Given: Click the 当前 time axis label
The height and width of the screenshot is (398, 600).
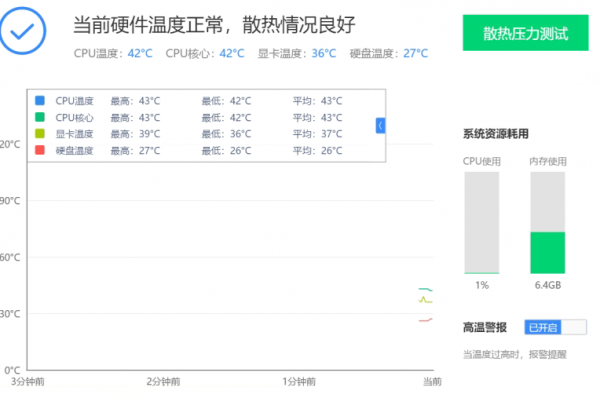Looking at the screenshot, I should (432, 382).
